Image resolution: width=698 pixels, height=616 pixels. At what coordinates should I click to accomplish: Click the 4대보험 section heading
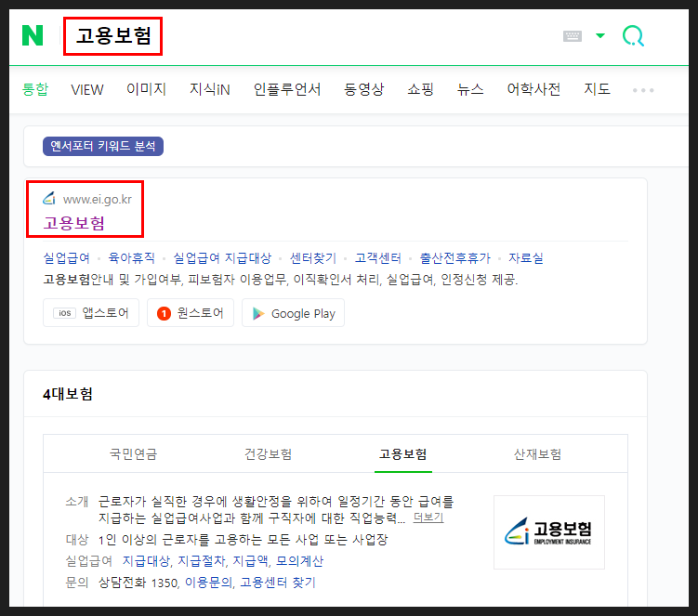68,394
